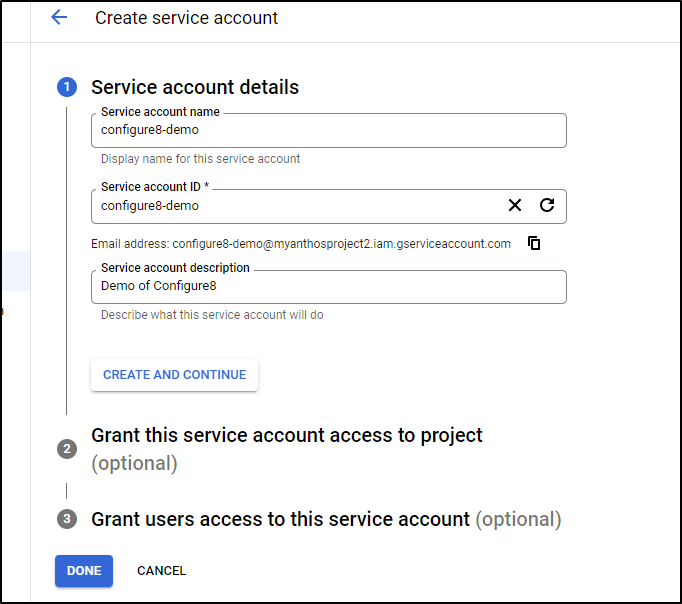Select step 1 circle for Service account details
This screenshot has width=682, height=604.
point(67,87)
